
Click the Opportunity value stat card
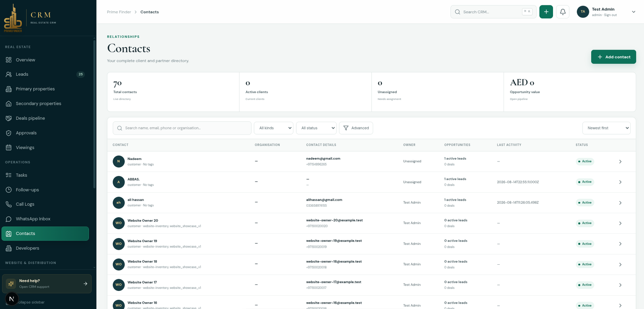coord(570,92)
